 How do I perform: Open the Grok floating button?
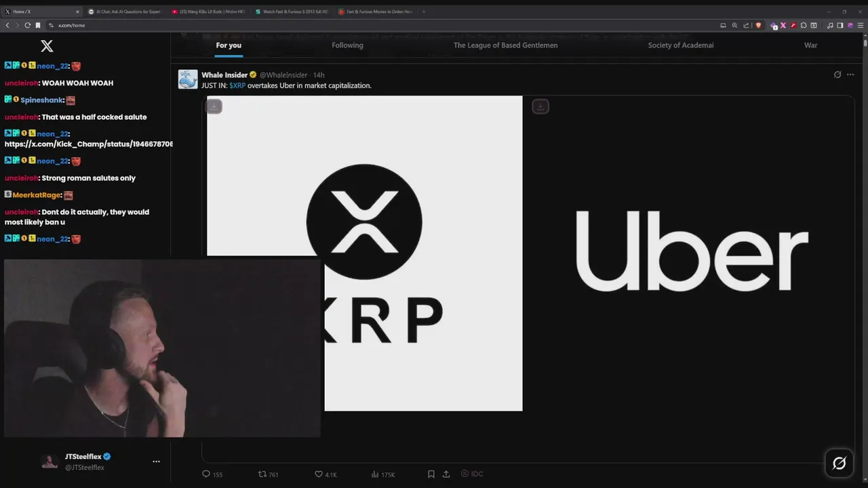840,464
